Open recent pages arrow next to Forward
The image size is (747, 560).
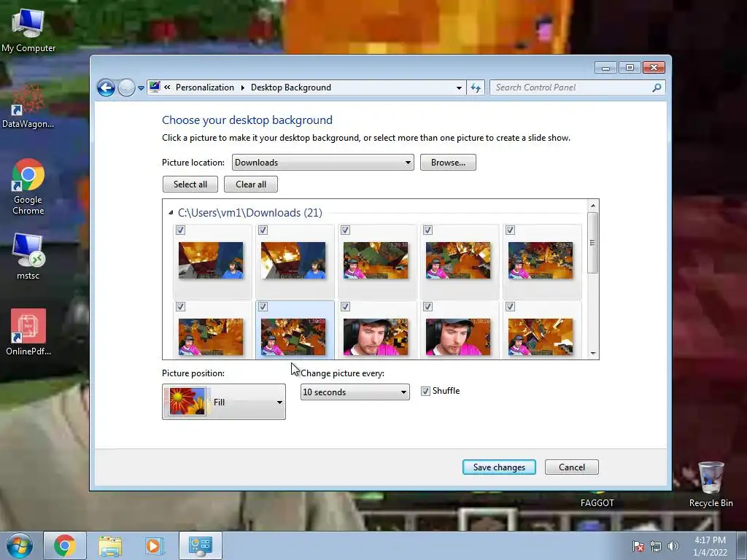coord(141,88)
